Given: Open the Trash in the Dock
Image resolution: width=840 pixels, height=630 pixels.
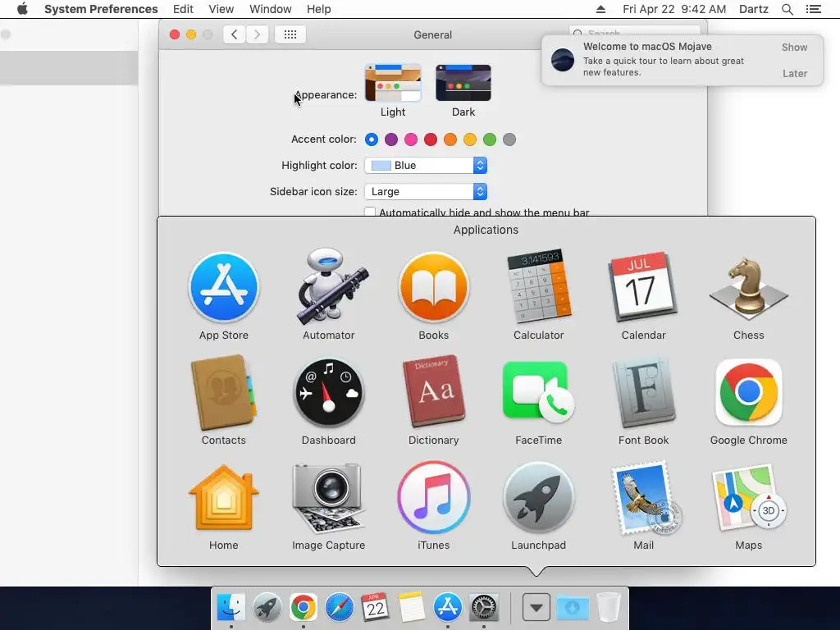Looking at the screenshot, I should [609, 608].
